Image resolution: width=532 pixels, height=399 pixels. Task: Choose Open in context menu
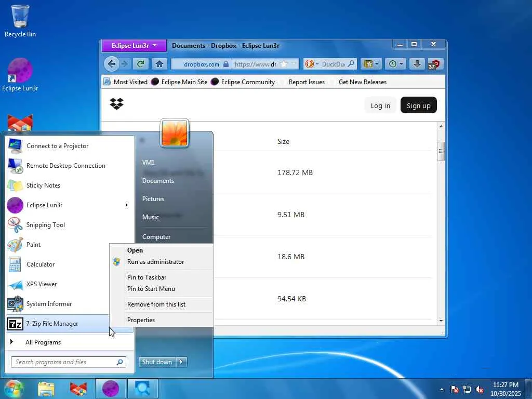(x=162, y=250)
